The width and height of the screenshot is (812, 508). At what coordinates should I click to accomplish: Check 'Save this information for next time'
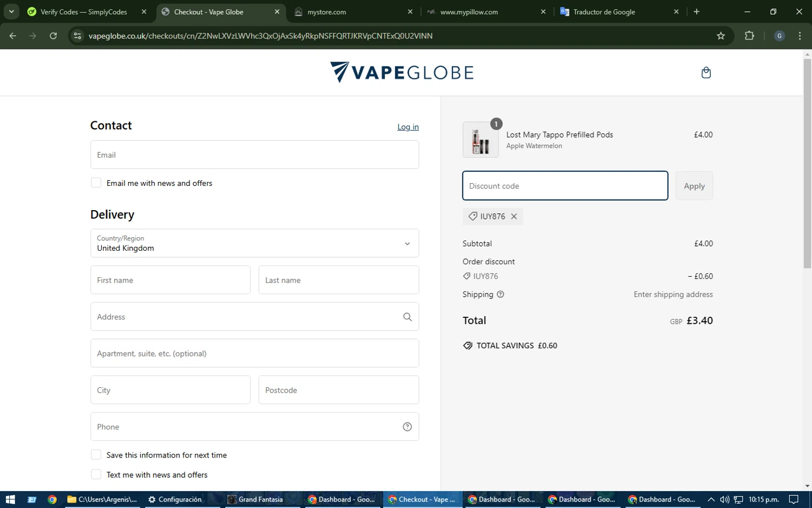(96, 454)
